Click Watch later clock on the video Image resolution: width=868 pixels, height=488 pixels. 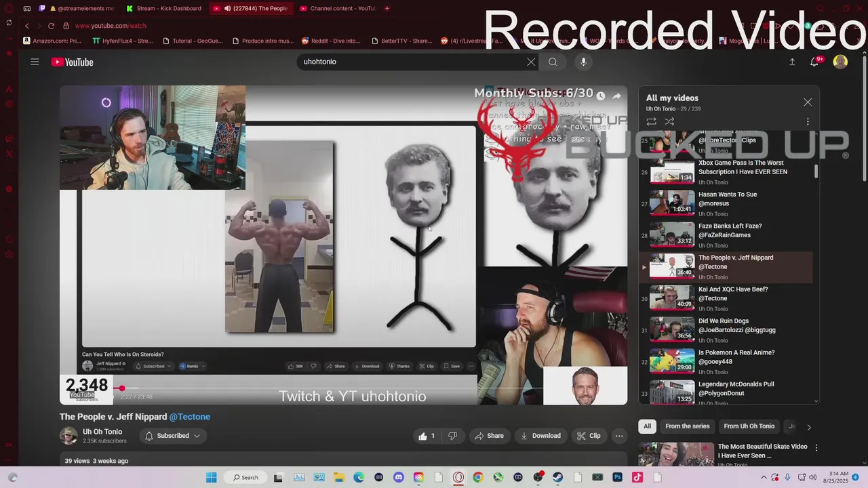600,96
